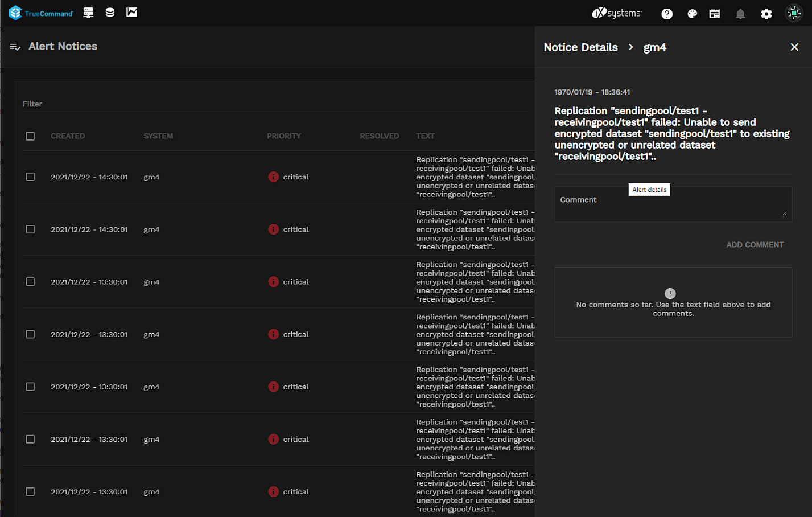Click the TrueCommand logo
This screenshot has height=517, width=812.
tap(41, 13)
